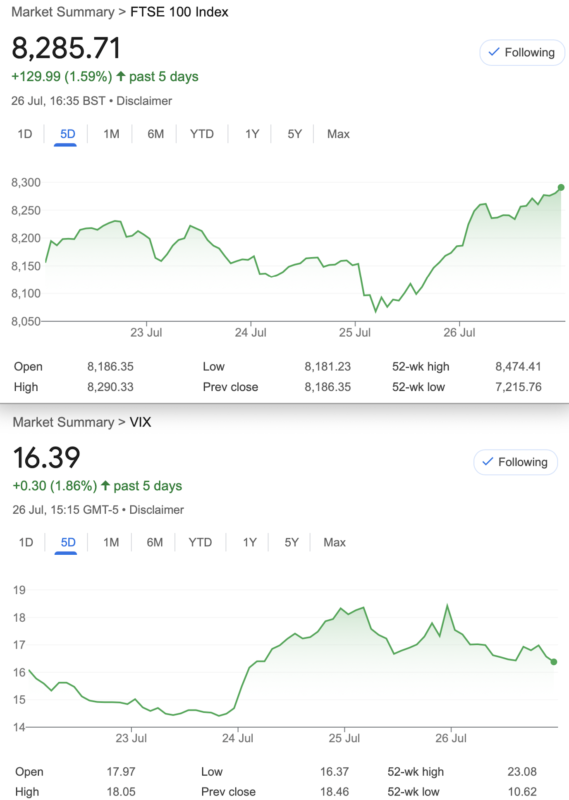Click the 24 Jul label on VIX chart axis

tap(238, 738)
